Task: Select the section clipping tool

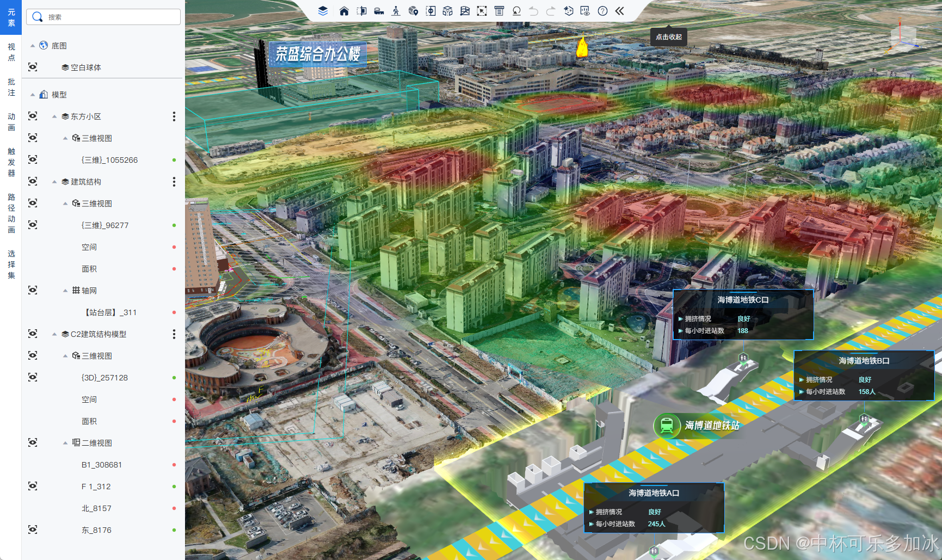Action: [x=361, y=11]
